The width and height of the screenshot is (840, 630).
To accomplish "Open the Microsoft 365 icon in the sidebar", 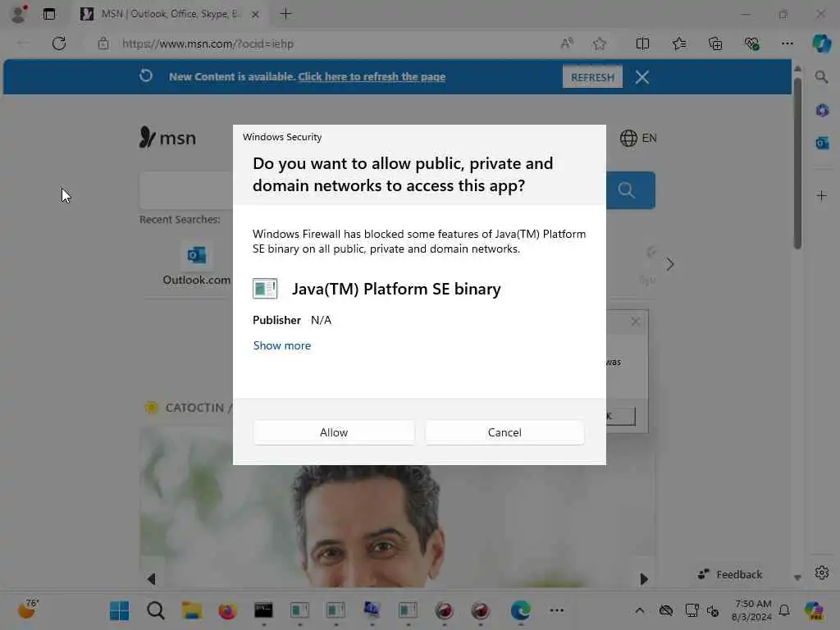I will (x=822, y=111).
